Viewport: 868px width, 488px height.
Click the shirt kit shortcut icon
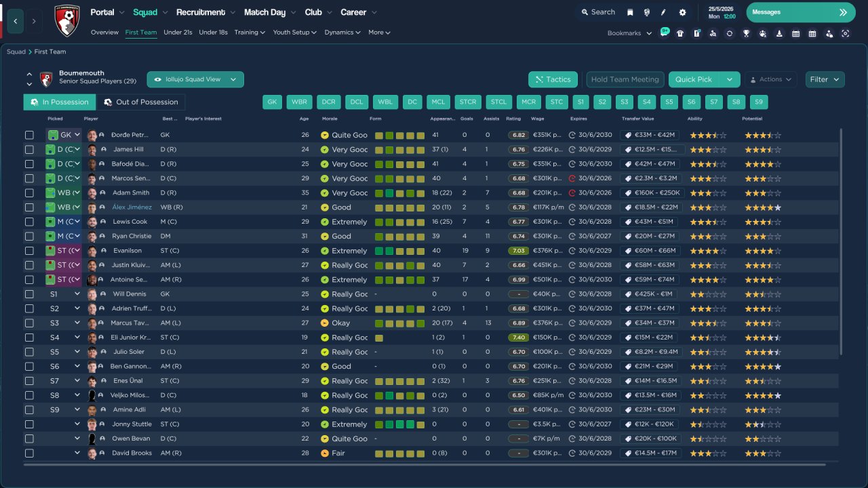(x=680, y=33)
